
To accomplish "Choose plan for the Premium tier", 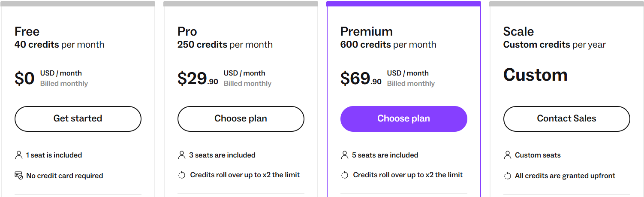I will [x=403, y=118].
